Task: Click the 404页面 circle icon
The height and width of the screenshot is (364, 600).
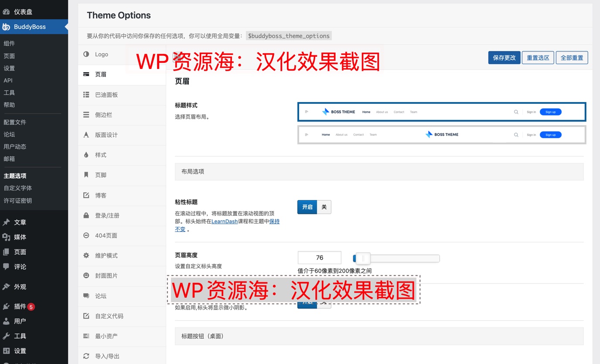Action: 86,235
